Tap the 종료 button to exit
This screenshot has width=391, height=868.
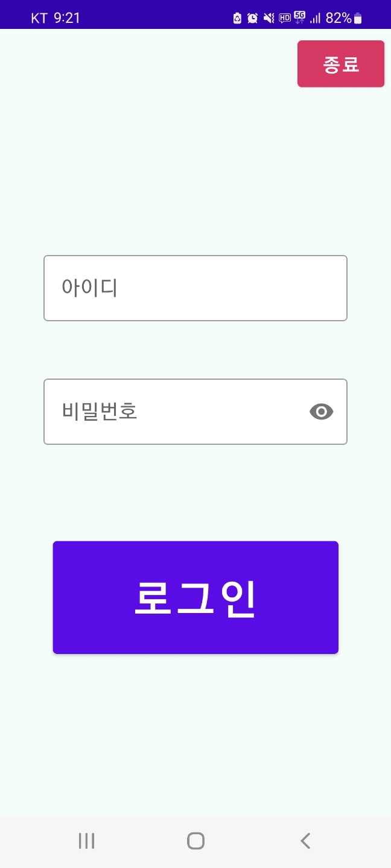340,63
